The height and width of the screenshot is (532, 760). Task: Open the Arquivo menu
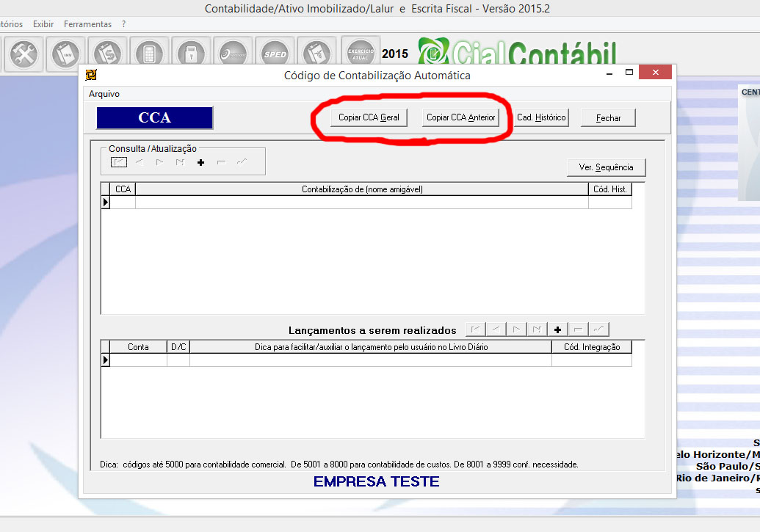click(x=104, y=94)
